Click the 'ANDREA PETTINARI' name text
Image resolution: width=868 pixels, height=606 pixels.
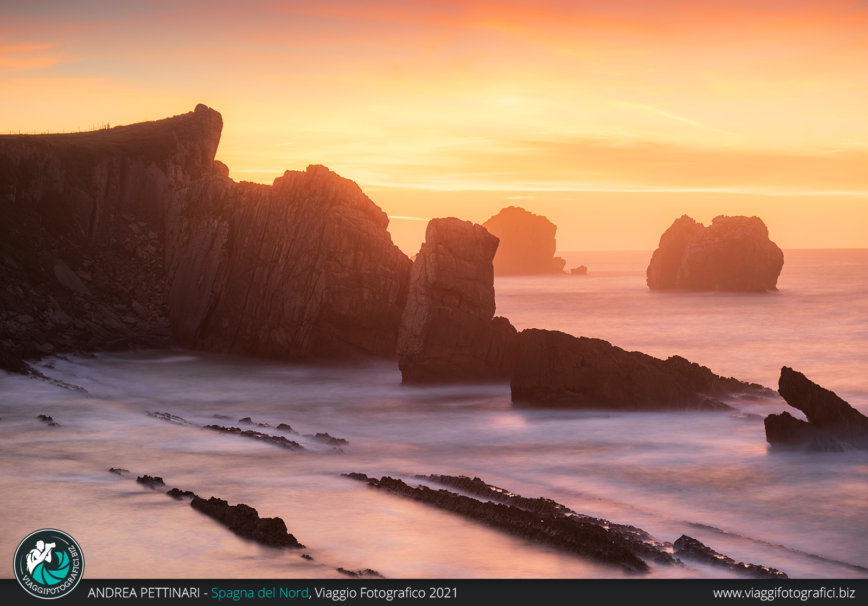tap(144, 593)
